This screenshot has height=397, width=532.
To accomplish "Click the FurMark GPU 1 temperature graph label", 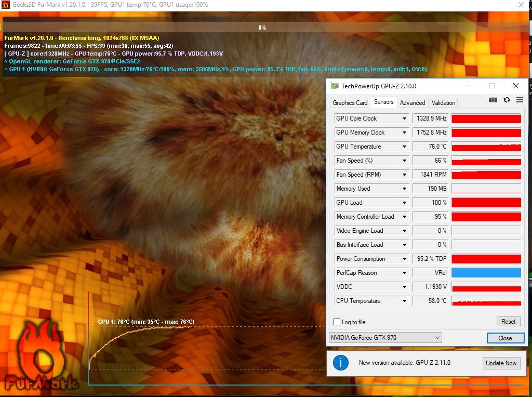I will 146,322.
